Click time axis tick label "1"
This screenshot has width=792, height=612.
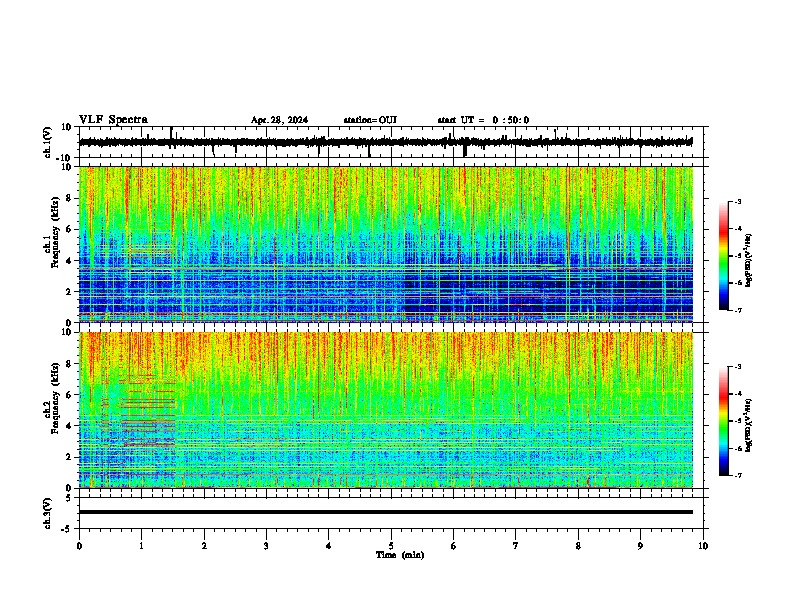pos(141,546)
